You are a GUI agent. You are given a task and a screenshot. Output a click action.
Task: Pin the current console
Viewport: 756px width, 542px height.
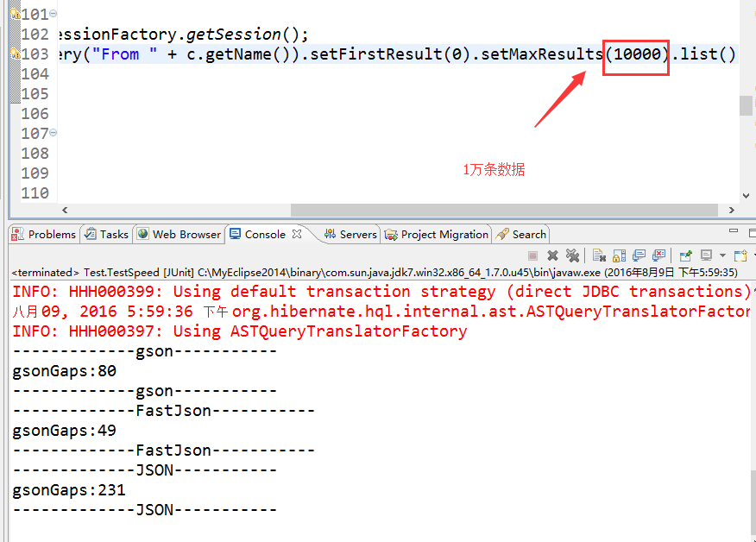[x=685, y=255]
